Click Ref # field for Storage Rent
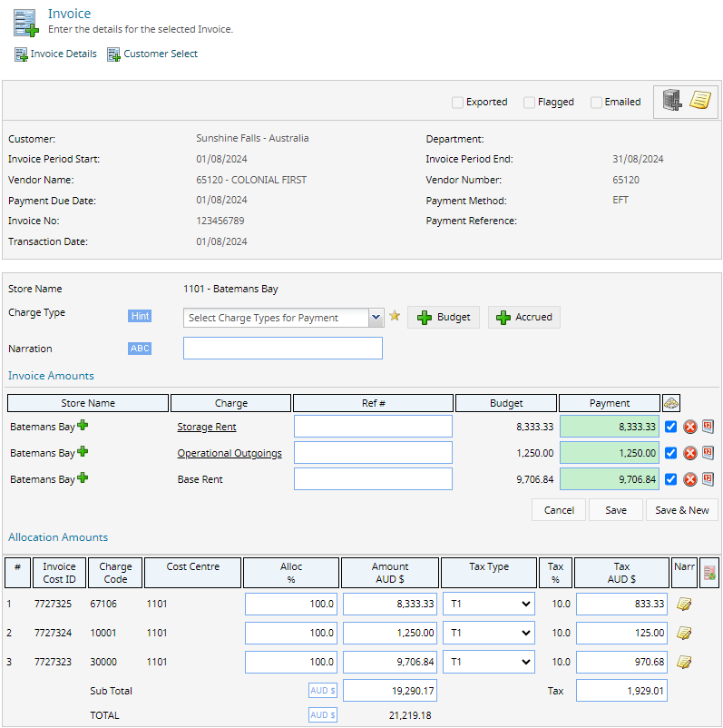Viewport: 723px width, 728px height. [373, 427]
